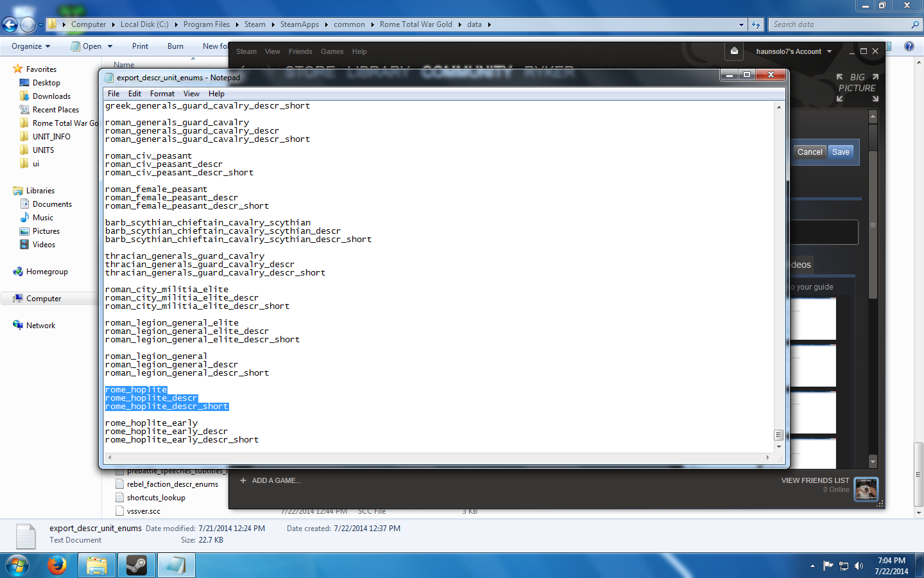924x578 pixels.
Task: Expand breadcrumb arrow after Computer
Action: 114,24
